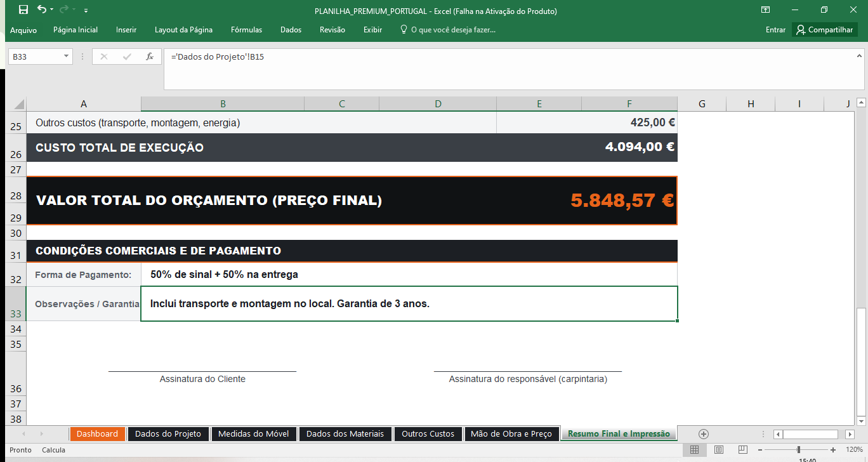
Task: Go to the Fórmulas ribbon tab
Action: [x=246, y=30]
